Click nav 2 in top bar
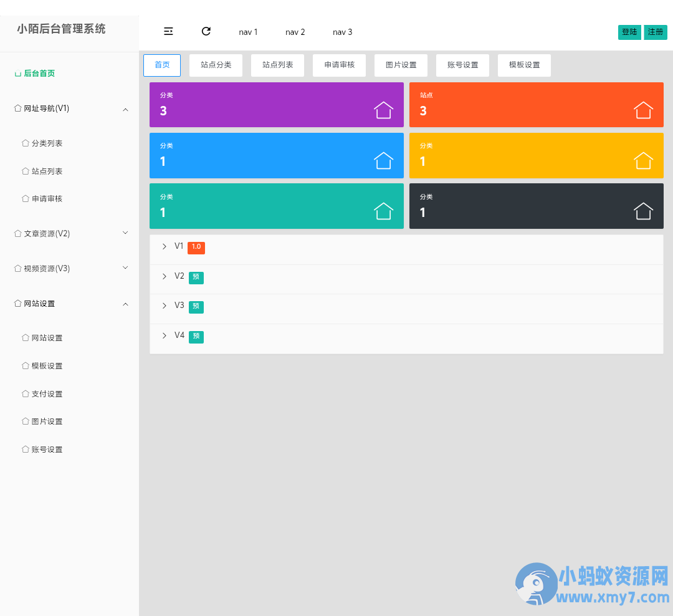This screenshot has height=616, width=673. click(x=295, y=32)
